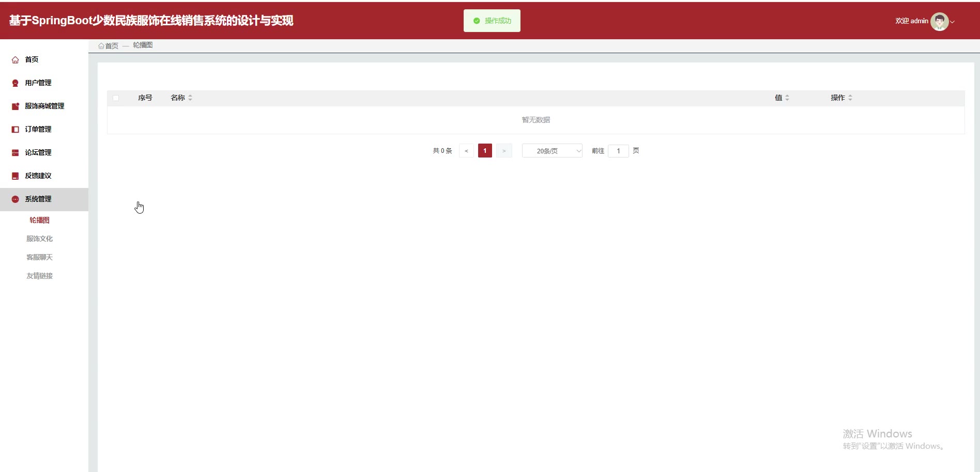Image resolution: width=980 pixels, height=472 pixels.
Task: Select the 友情链接 submenu item
Action: coord(39,276)
